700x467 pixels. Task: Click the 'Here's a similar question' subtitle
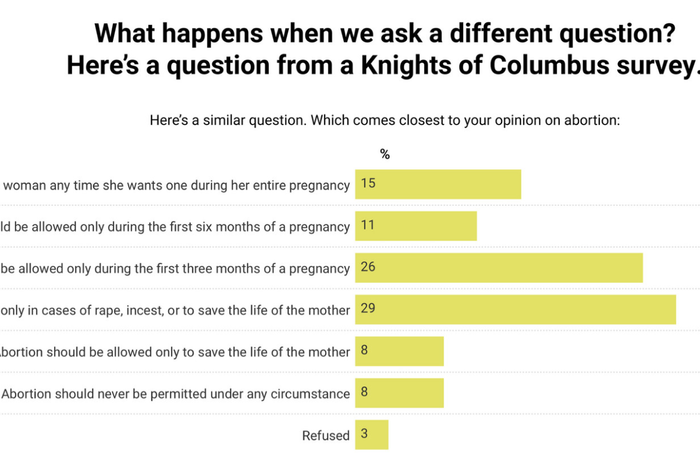tap(385, 120)
